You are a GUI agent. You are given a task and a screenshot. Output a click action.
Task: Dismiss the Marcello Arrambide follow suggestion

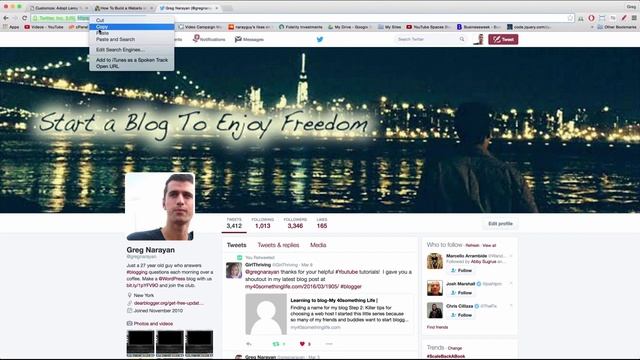click(511, 256)
